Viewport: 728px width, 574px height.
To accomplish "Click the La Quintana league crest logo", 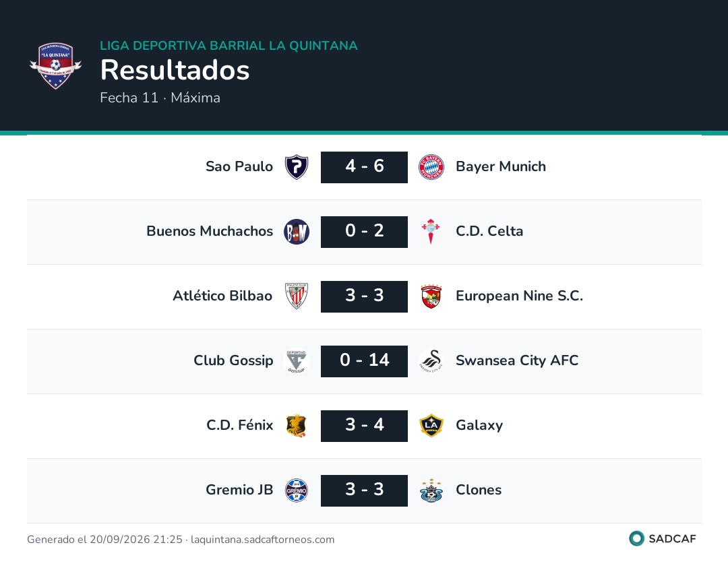I will [56, 66].
